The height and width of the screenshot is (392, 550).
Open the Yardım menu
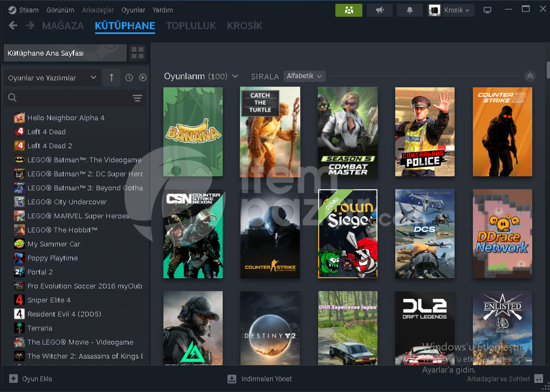[x=163, y=10]
